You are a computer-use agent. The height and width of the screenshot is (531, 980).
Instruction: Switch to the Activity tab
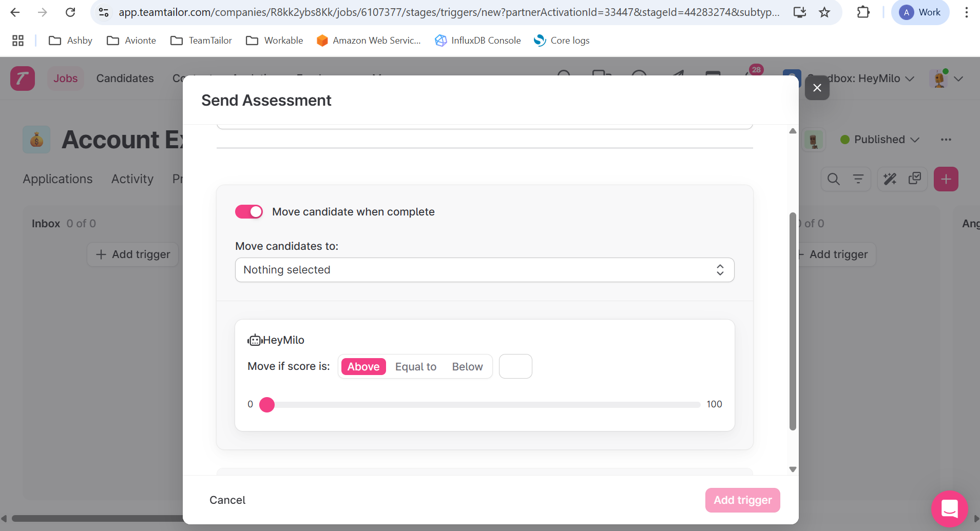click(x=132, y=179)
